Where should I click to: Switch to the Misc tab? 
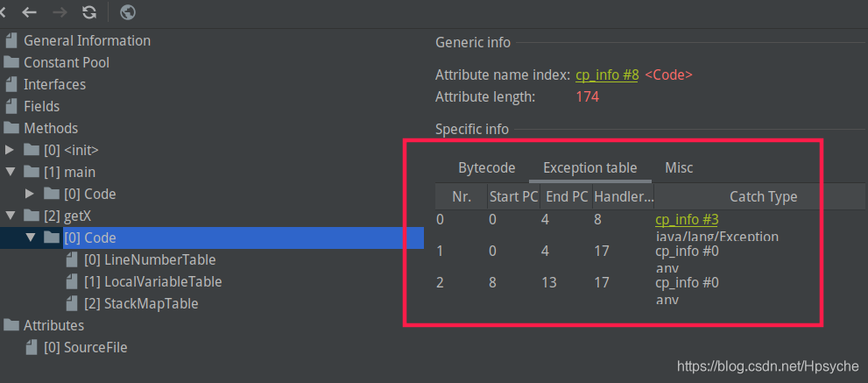(x=679, y=167)
